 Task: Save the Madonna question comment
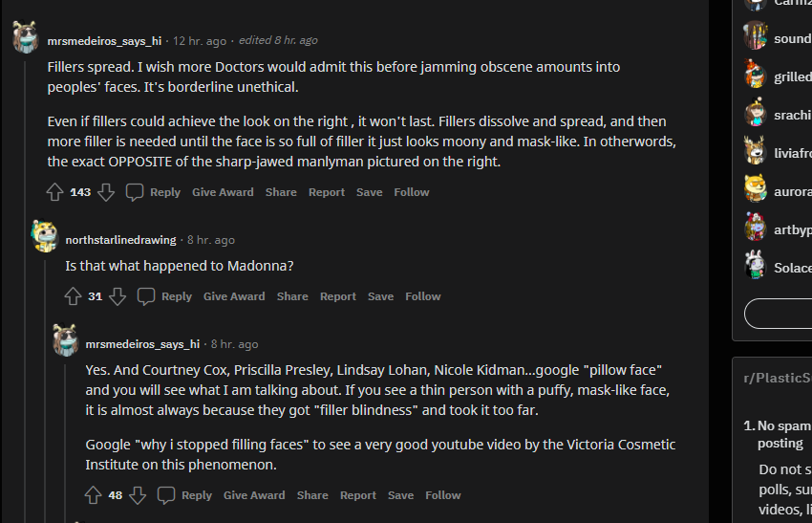380,296
